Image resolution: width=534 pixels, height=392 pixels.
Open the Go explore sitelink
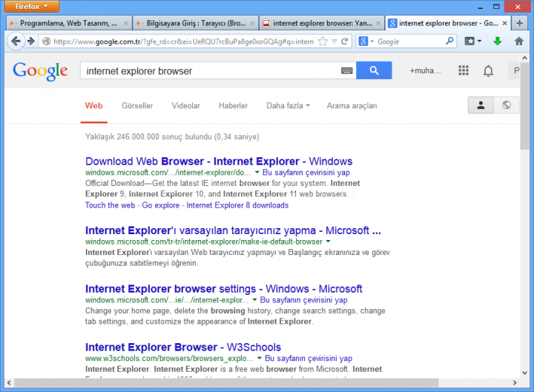click(x=161, y=205)
